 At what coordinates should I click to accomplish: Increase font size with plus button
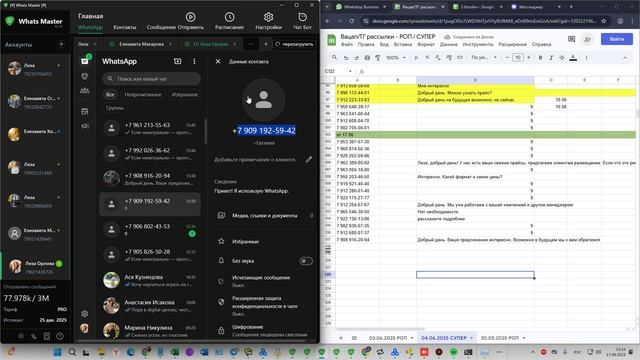[x=529, y=58]
